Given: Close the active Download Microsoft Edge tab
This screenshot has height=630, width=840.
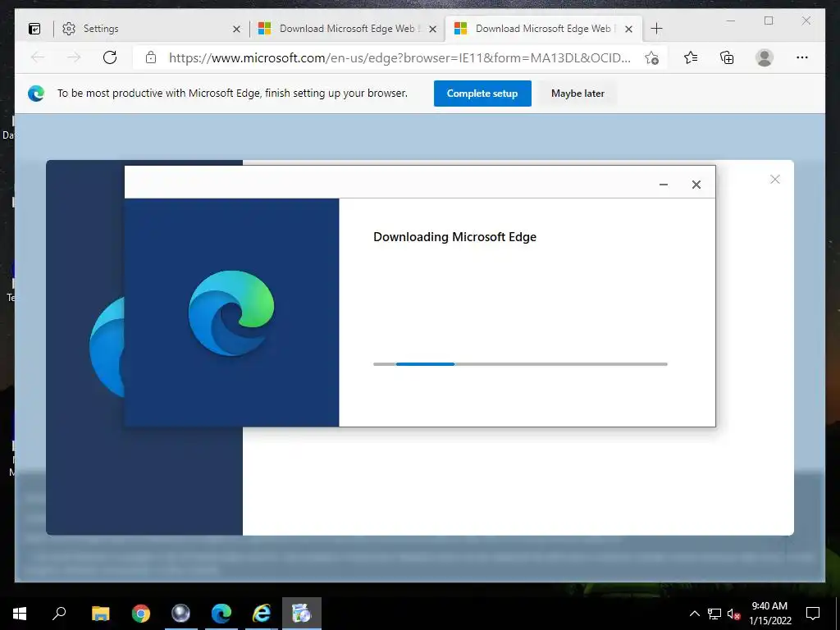Looking at the screenshot, I should 629,29.
